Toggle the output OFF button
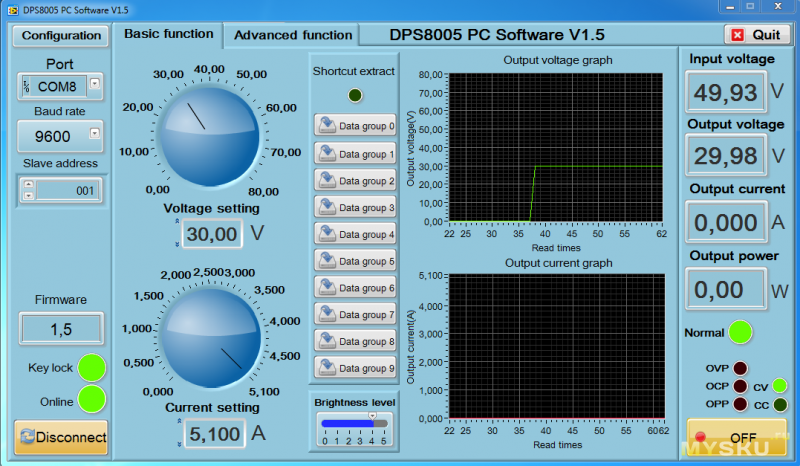 (737, 437)
